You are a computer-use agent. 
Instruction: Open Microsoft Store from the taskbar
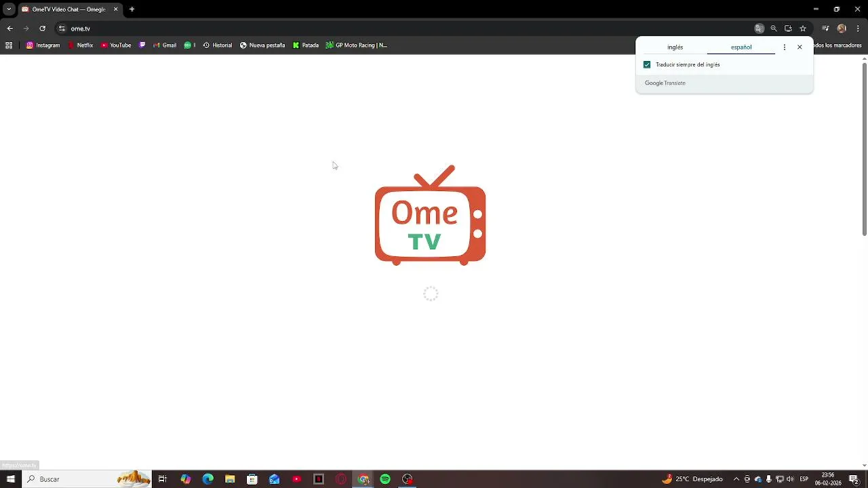(252, 479)
